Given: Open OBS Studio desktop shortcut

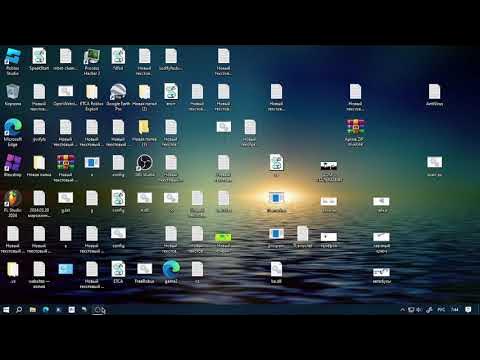Looking at the screenshot, I should point(144,166).
